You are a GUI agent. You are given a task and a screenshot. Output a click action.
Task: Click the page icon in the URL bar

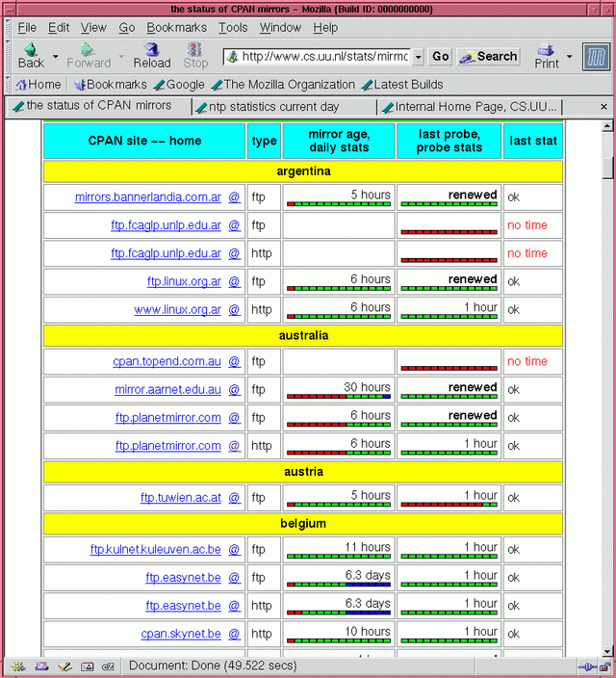pyautogui.click(x=233, y=57)
